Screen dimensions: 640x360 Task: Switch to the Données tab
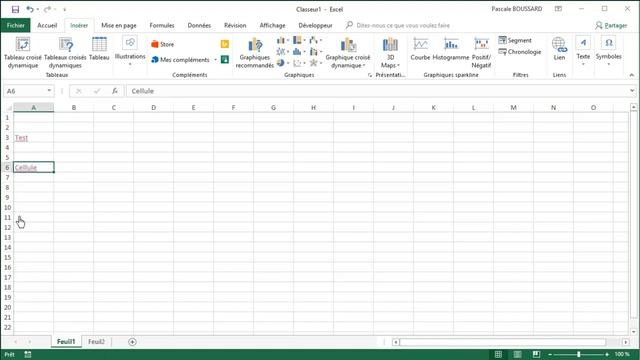click(x=199, y=25)
